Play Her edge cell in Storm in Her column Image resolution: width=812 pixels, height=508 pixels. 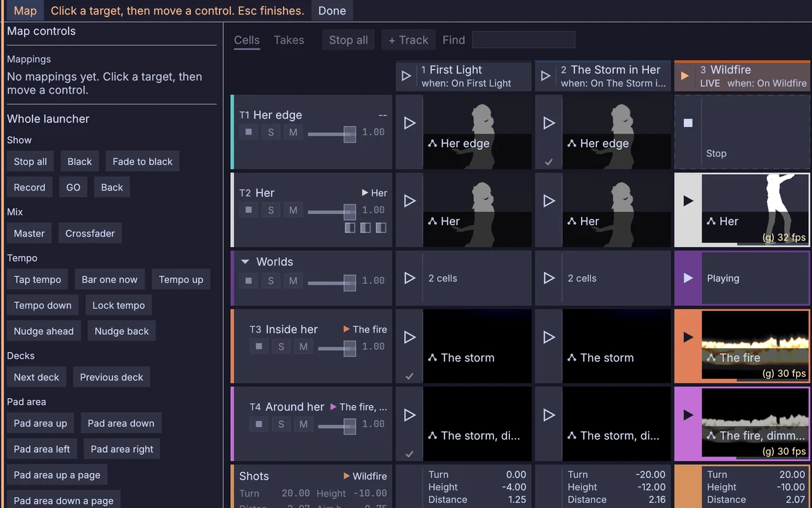tap(549, 123)
